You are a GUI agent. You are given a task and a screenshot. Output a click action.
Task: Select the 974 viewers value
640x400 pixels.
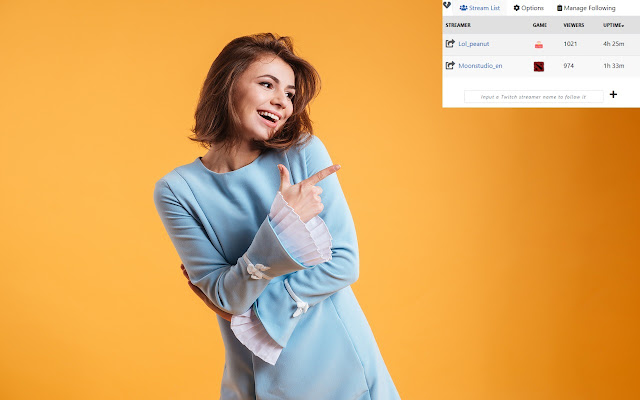(569, 66)
